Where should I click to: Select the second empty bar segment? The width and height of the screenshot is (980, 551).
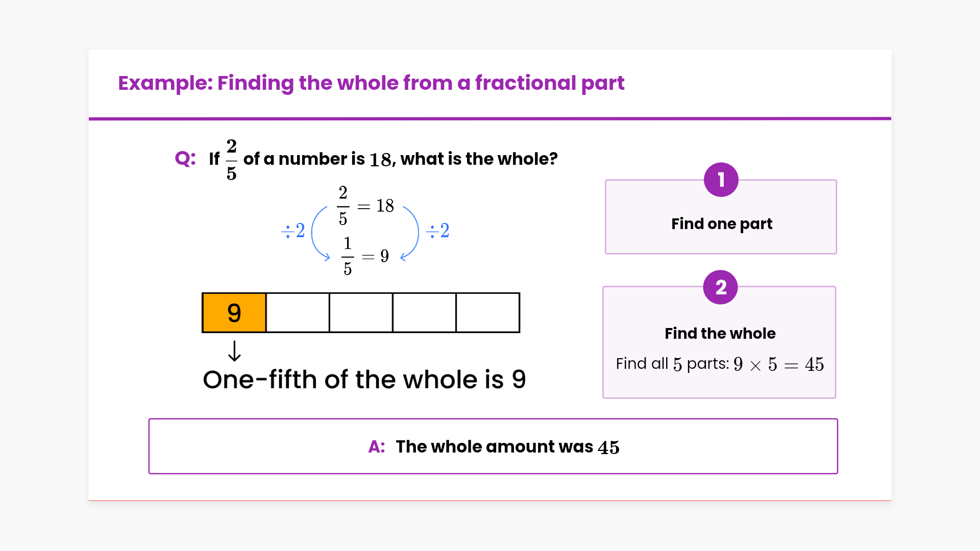coord(298,313)
